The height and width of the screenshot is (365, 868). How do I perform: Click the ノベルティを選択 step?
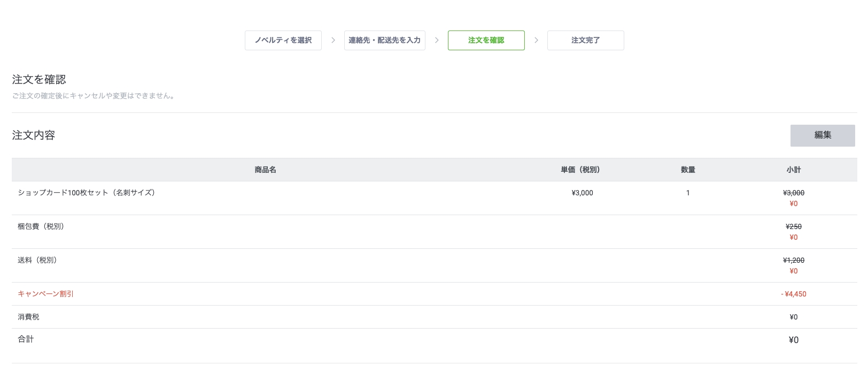[283, 40]
